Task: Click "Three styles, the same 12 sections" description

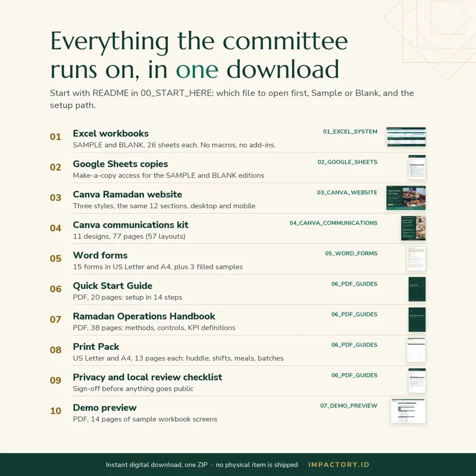Action: 164,206
